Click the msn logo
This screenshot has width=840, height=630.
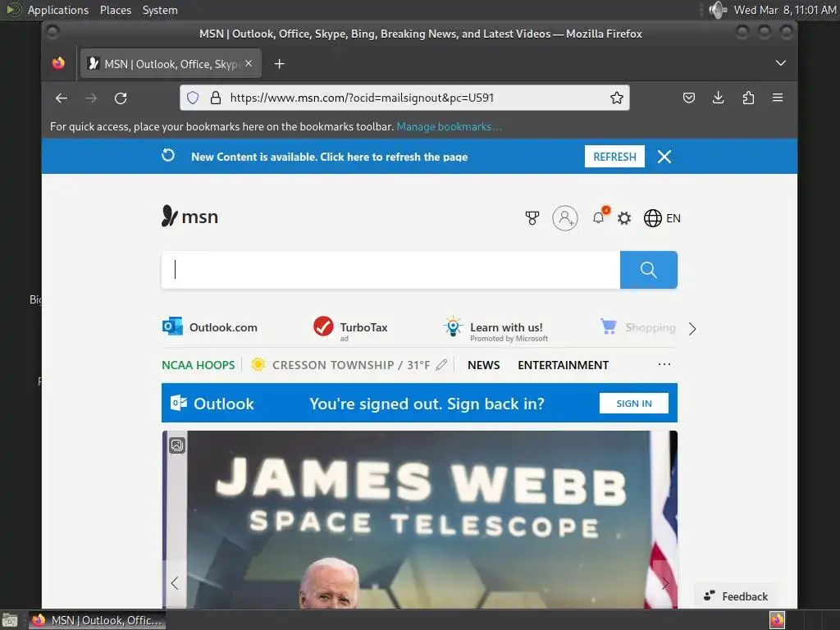coord(189,217)
